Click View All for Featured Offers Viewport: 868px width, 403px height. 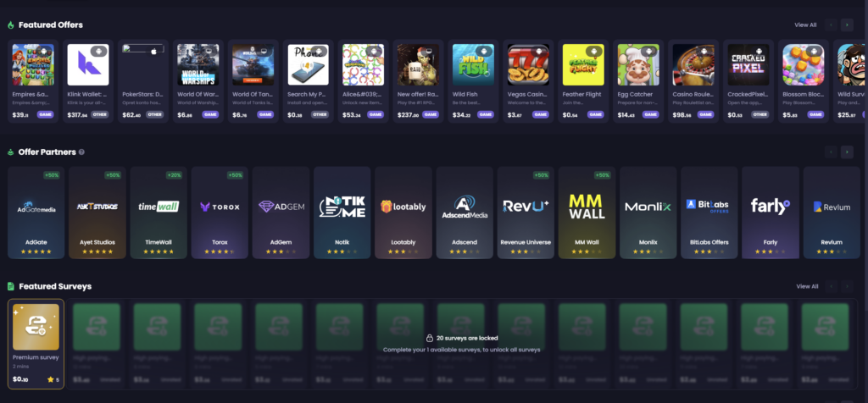805,25
